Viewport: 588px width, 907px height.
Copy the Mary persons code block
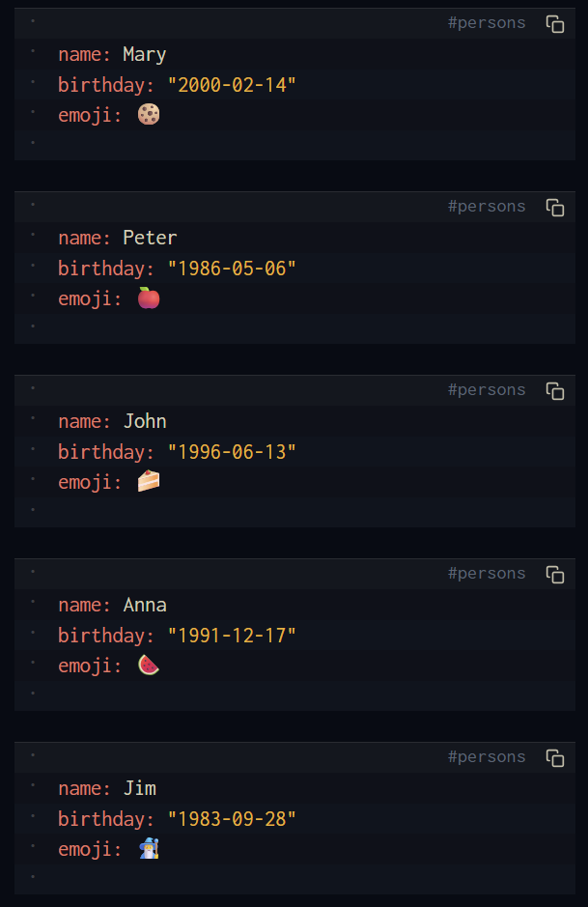555,24
